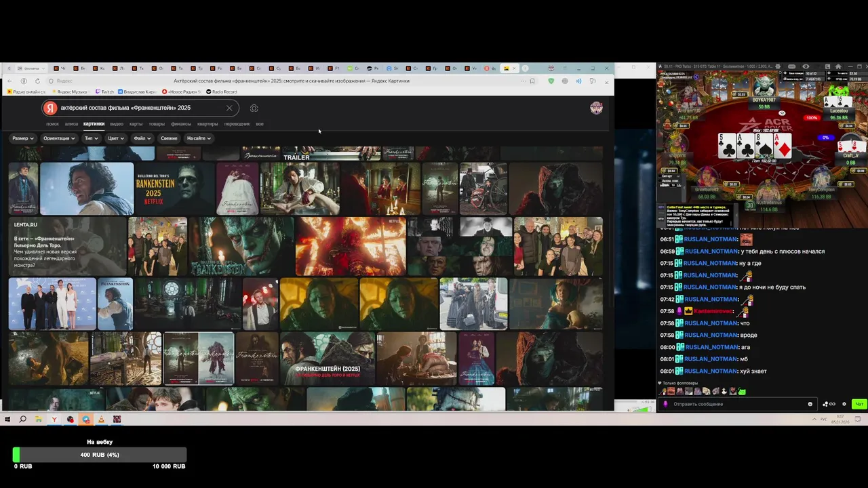Viewport: 868px width, 488px height.
Task: Open the все services tab
Action: 260,124
